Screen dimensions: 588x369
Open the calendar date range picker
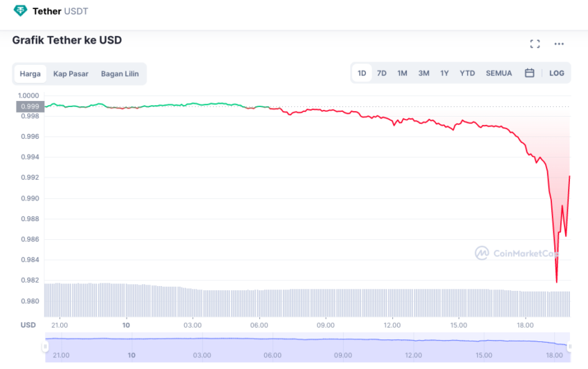tap(529, 73)
